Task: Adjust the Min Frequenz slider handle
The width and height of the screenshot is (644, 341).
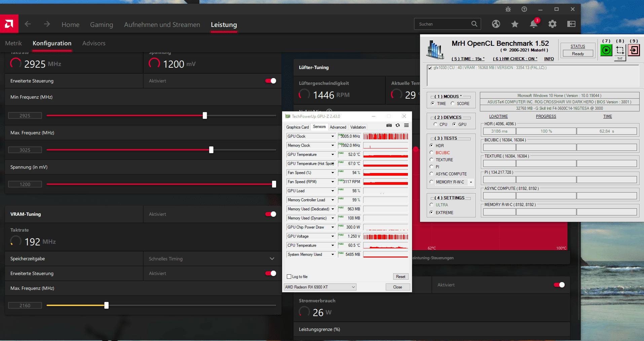Action: pyautogui.click(x=205, y=115)
